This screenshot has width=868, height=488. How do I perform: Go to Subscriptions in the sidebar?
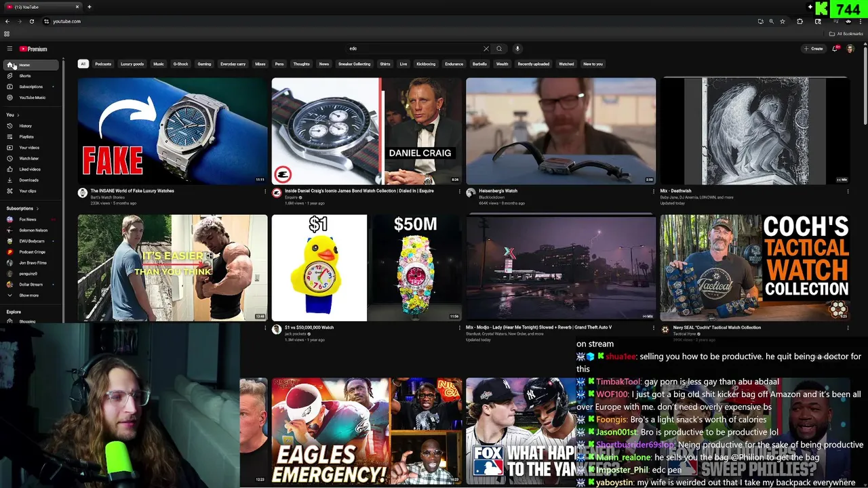pos(31,87)
